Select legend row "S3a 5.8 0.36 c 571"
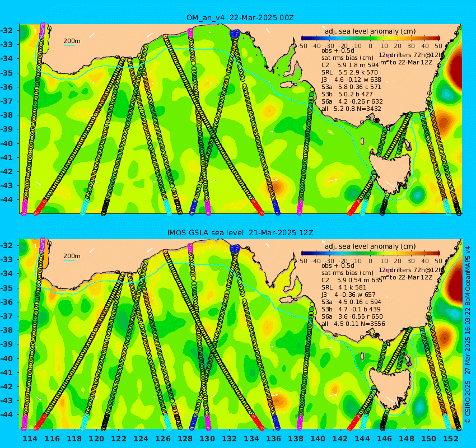Image resolution: width=476 pixels, height=448 pixels. (x=351, y=87)
